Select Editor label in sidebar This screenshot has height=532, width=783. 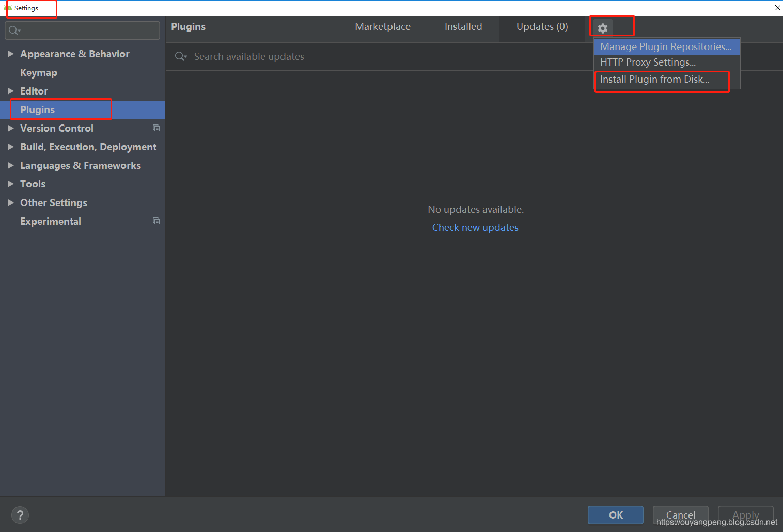34,91
